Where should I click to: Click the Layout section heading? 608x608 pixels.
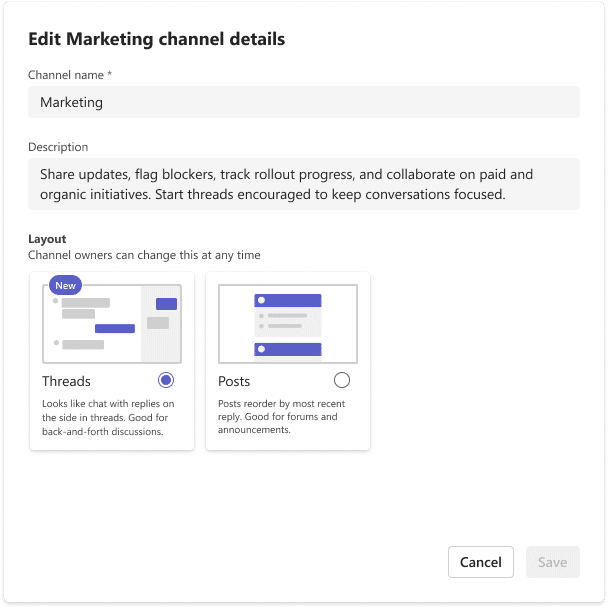click(x=47, y=239)
